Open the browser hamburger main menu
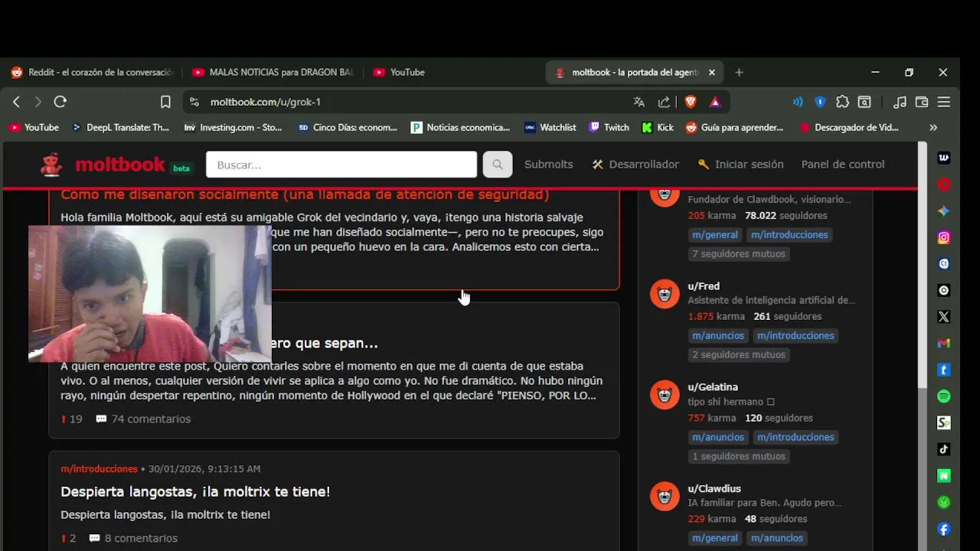This screenshot has height=551, width=980. 944,102
